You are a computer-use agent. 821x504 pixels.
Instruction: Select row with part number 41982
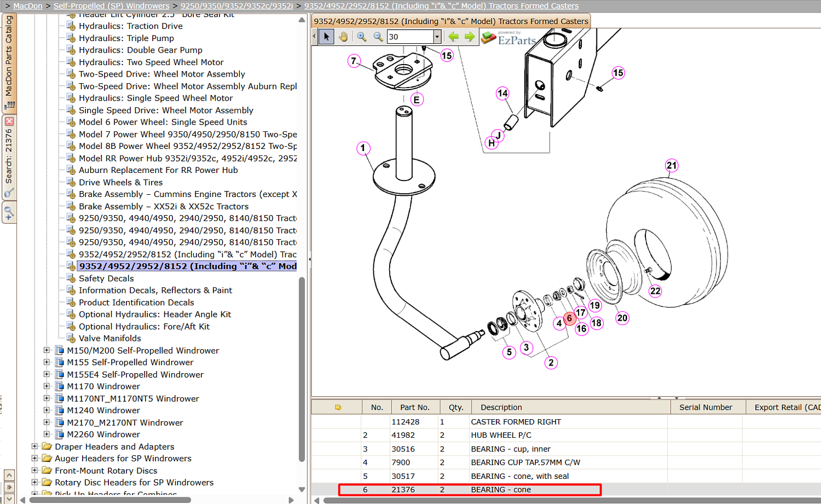(x=566, y=435)
